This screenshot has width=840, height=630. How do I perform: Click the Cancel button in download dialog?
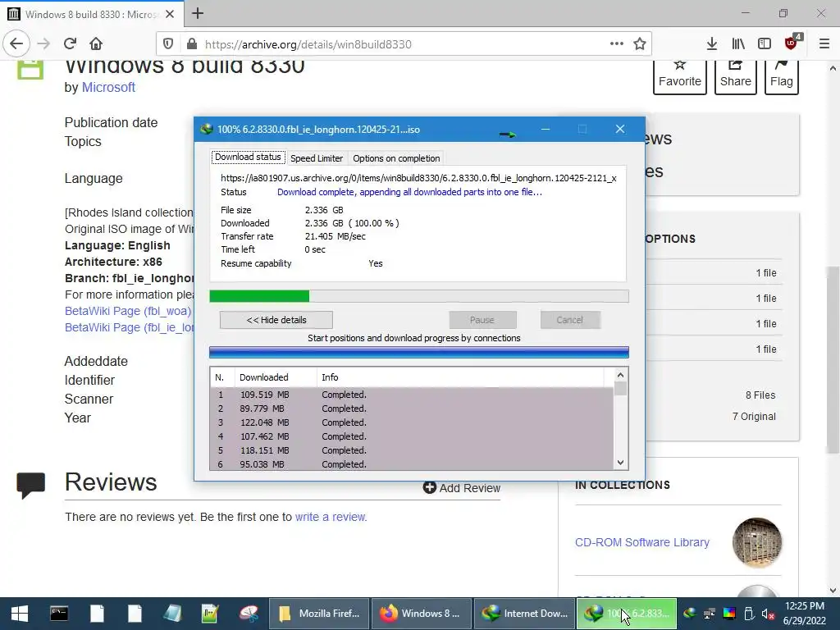[570, 320]
